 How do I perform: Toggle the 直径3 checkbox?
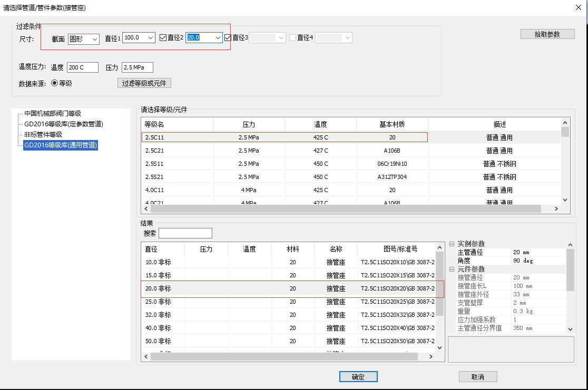click(x=228, y=38)
